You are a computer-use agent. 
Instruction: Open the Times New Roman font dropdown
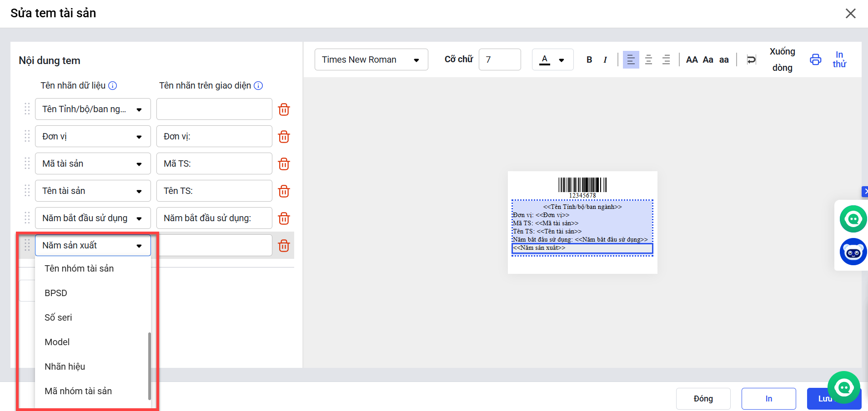tap(371, 59)
